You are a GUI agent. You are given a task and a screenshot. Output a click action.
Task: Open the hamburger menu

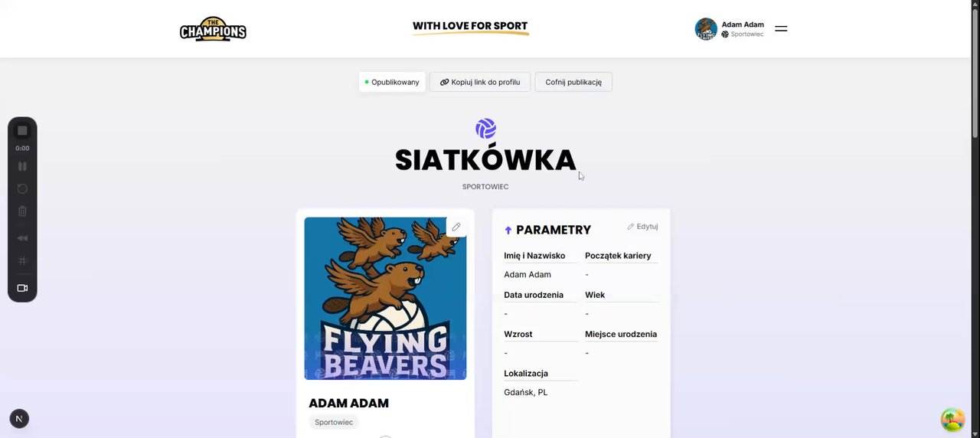click(x=781, y=29)
